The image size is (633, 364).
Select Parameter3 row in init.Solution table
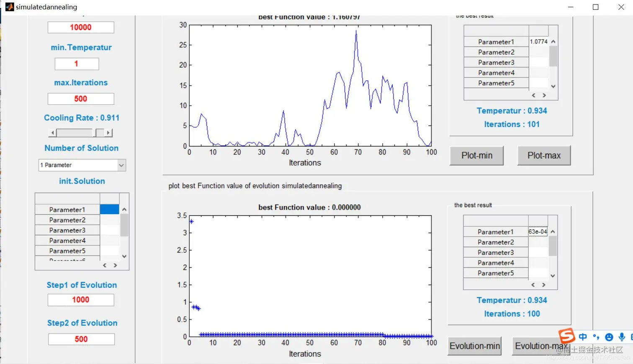click(67, 231)
